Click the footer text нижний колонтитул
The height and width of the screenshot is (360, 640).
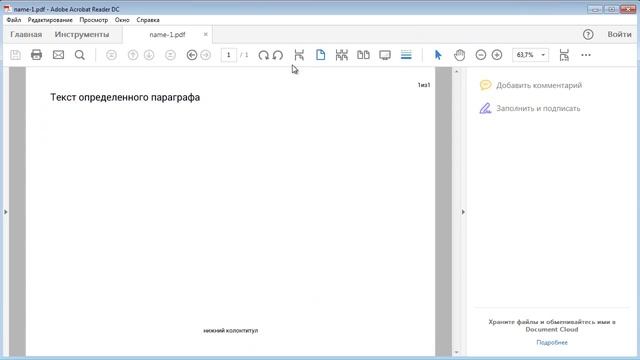tap(231, 331)
